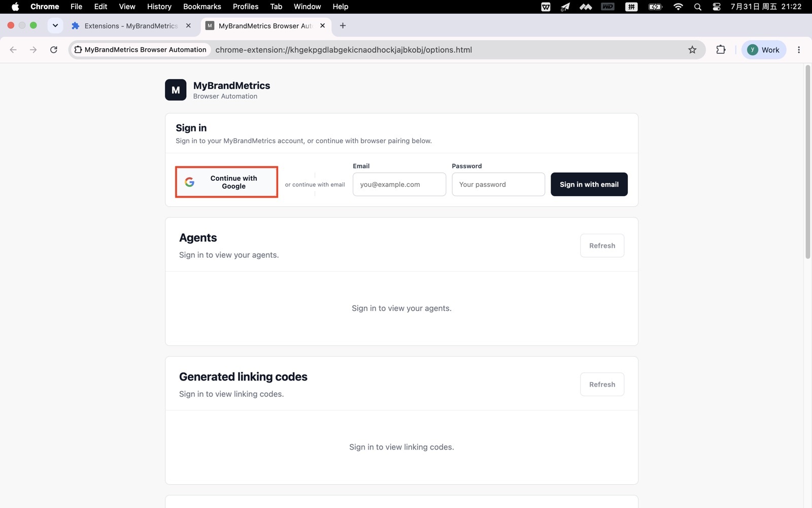Open the Work profile switcher

coord(764,50)
